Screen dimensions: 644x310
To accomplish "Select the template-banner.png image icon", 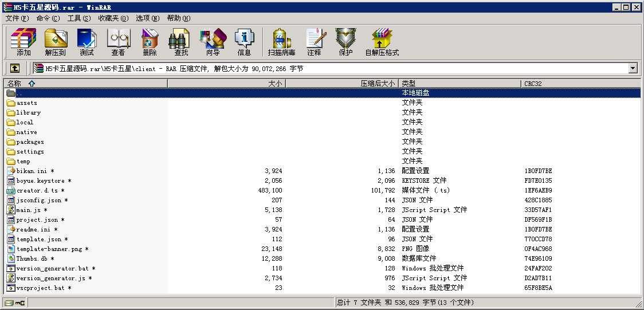I will click(x=11, y=249).
